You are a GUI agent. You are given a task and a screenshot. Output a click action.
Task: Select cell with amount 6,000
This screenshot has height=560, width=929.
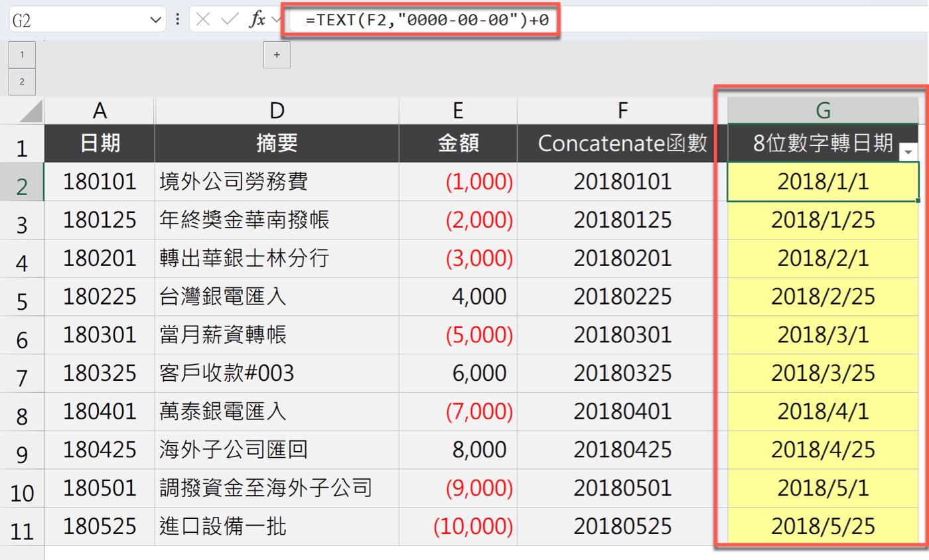pos(458,374)
